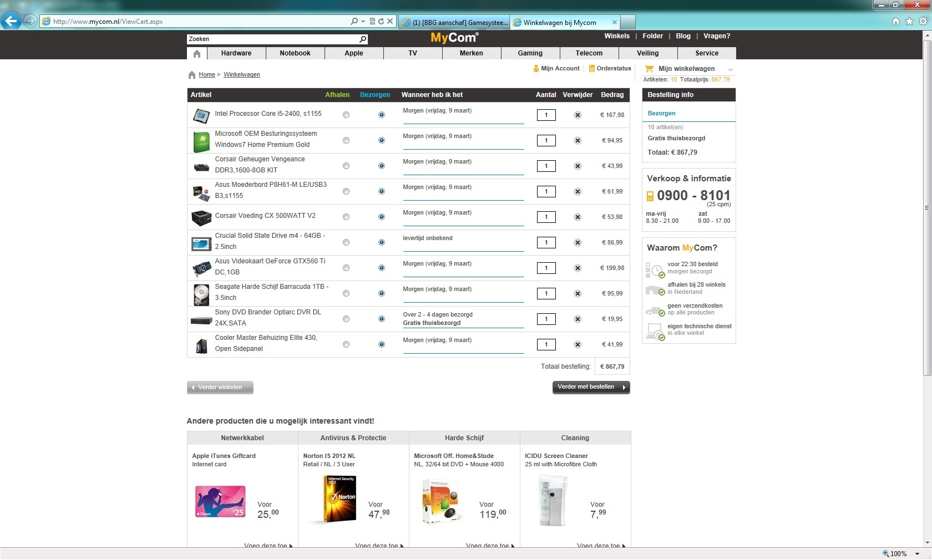Open the Hardware menu
932x560 pixels.
(236, 53)
